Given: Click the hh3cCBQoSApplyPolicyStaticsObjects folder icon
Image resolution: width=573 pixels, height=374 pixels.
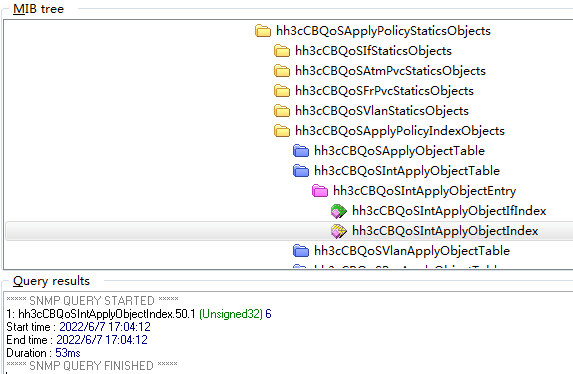Looking at the screenshot, I should point(263,31).
